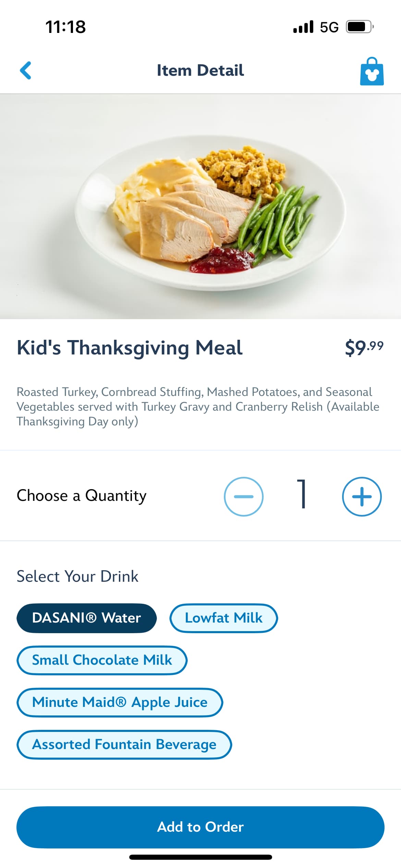Choose Lowfat Milk drink option
The image size is (401, 868).
[223, 618]
